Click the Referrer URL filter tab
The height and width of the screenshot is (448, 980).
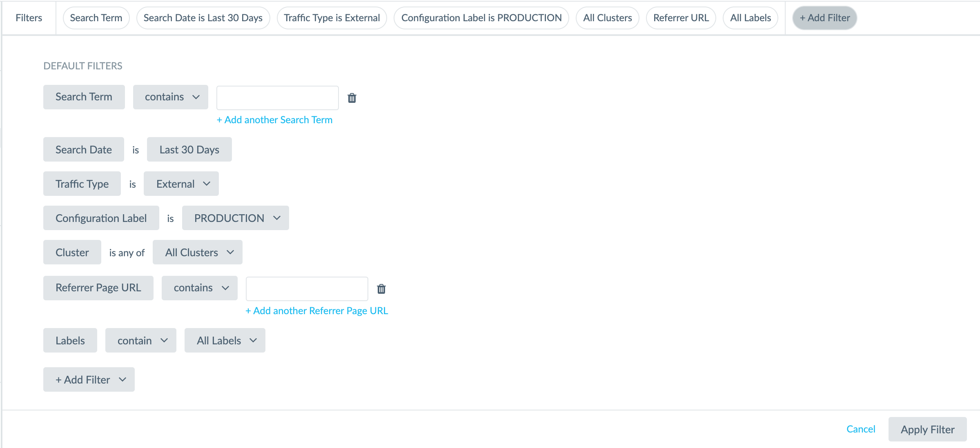point(681,17)
